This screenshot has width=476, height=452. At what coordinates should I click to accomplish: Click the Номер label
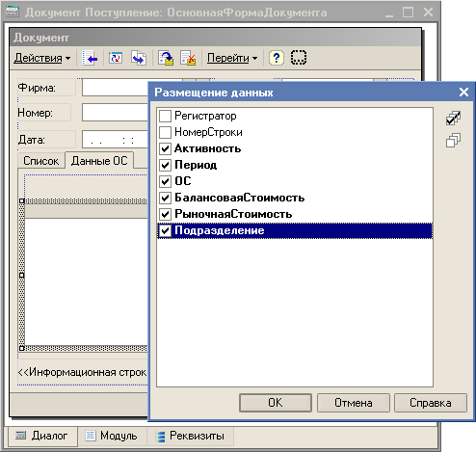pos(35,113)
